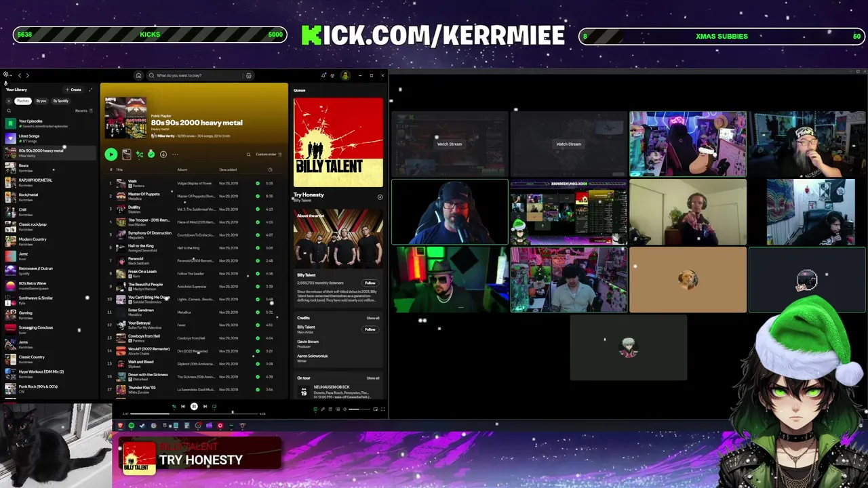Screen dimensions: 868x488
Task: Select the Cowboys from Hell track row
Action: click(193, 338)
